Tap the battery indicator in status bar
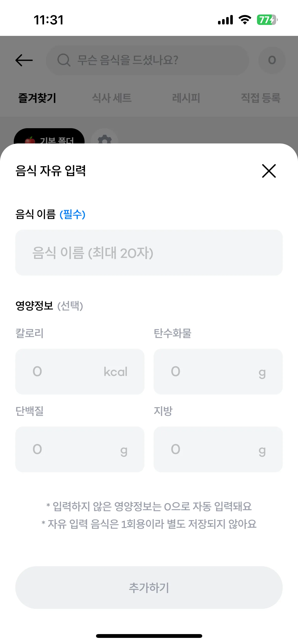The width and height of the screenshot is (298, 644). pyautogui.click(x=267, y=20)
